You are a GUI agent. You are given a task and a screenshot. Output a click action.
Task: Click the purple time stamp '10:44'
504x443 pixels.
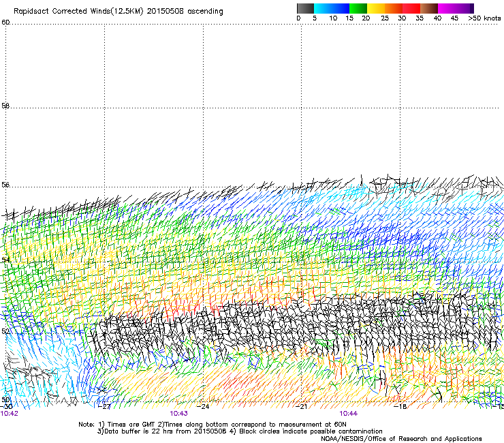[x=349, y=414]
